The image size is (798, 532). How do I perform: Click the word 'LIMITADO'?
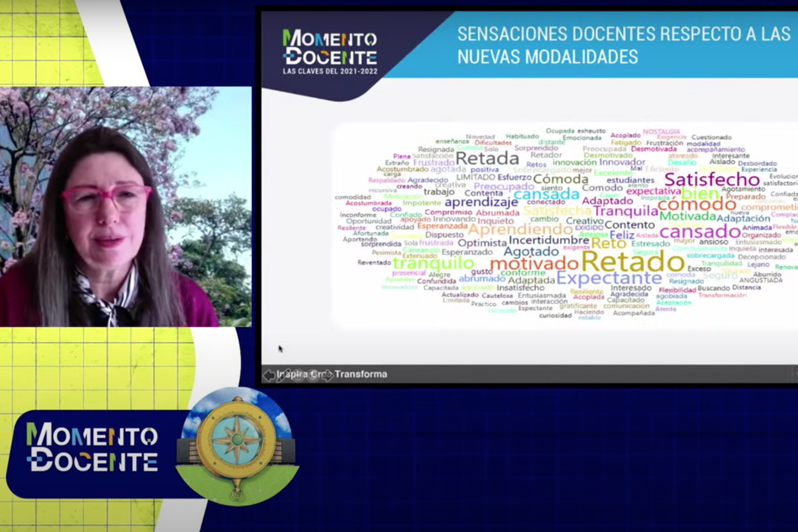[x=475, y=177]
